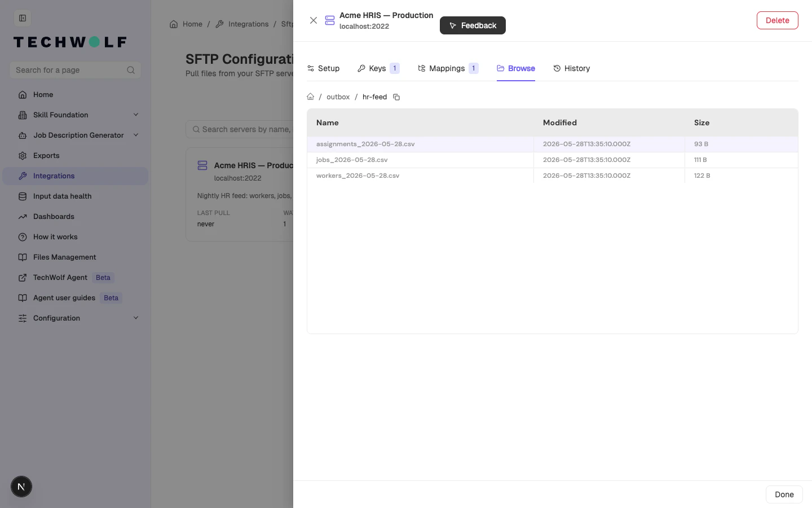Click the Configuration sliders icon
812x508 pixels.
(23, 318)
